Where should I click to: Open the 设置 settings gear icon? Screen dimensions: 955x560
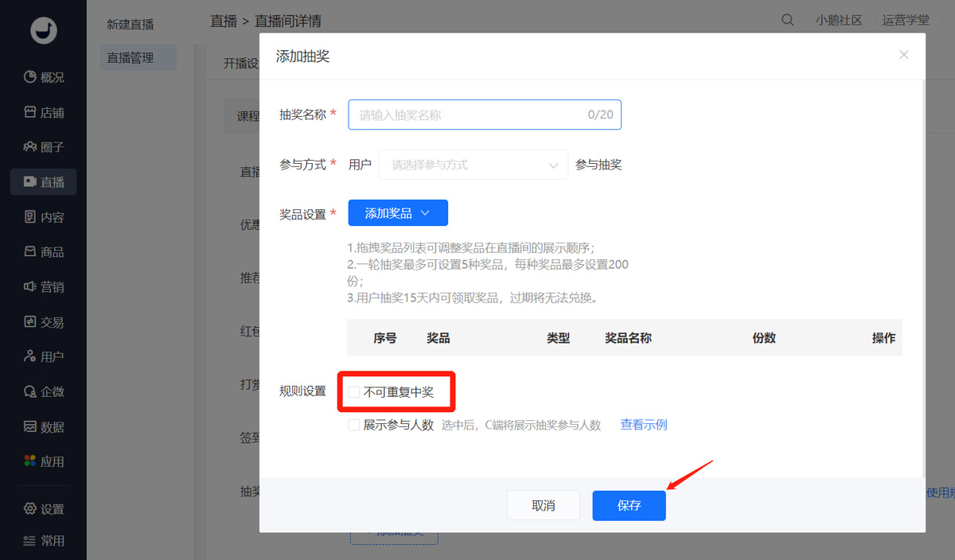coord(30,509)
